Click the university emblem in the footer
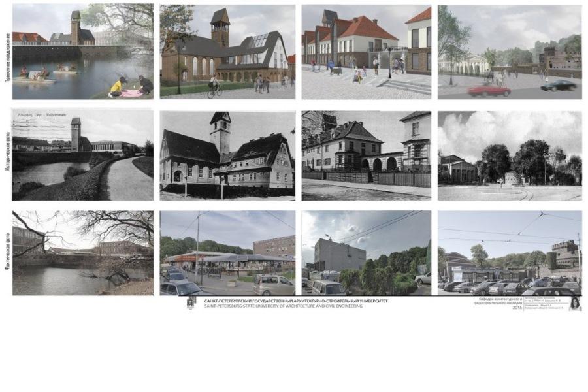The image size is (588, 392). [191, 303]
